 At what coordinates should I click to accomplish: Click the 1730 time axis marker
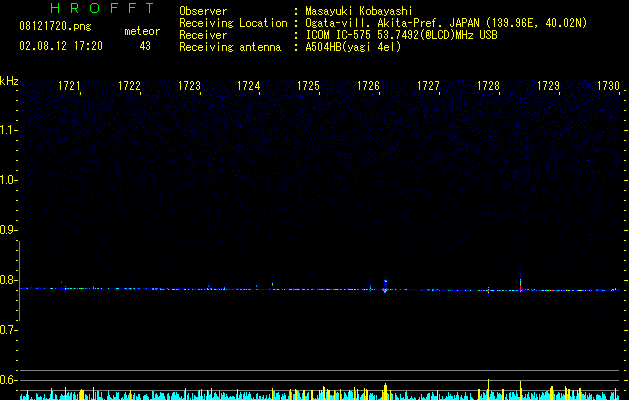coord(608,86)
